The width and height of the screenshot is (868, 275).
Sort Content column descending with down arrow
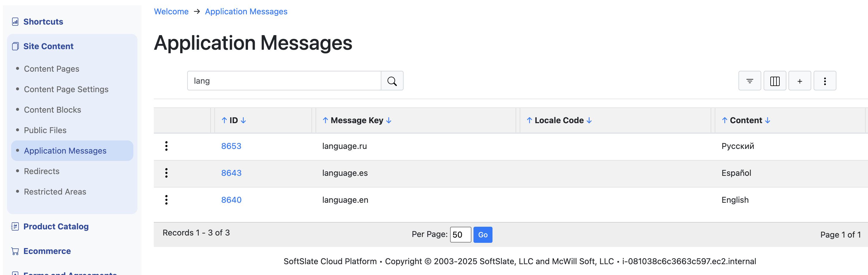click(x=768, y=120)
